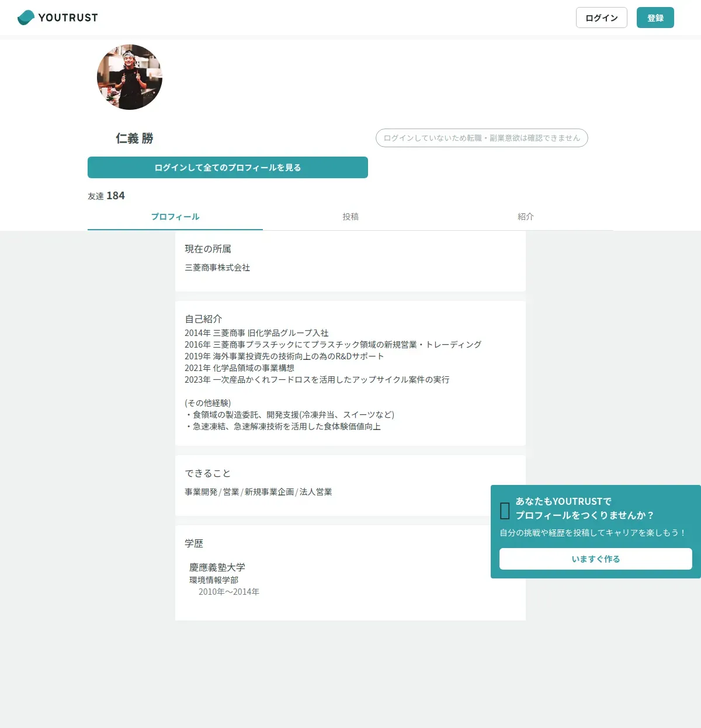This screenshot has width=701, height=728.
Task: Select the プロフィール tab
Action: point(175,217)
